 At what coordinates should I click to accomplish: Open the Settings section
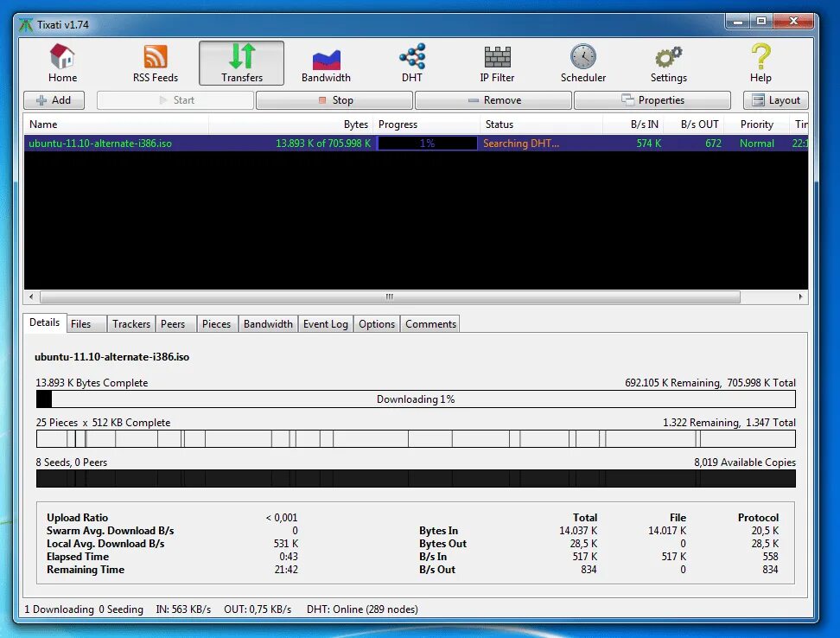click(x=669, y=63)
